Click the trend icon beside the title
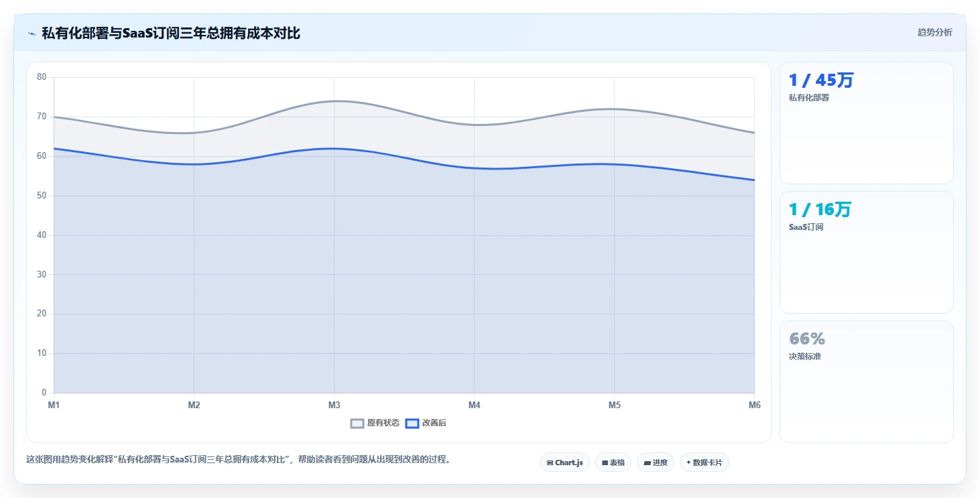The height and width of the screenshot is (498, 980). 32,34
